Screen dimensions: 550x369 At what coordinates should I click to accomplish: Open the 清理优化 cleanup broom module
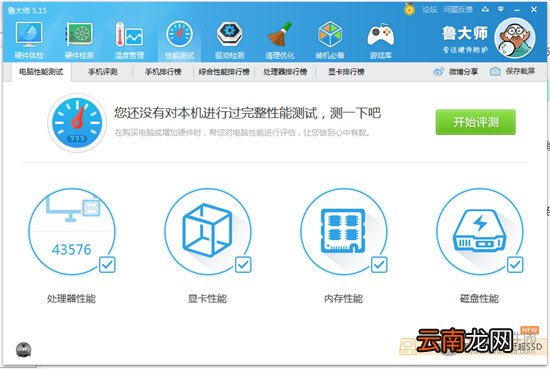280,40
